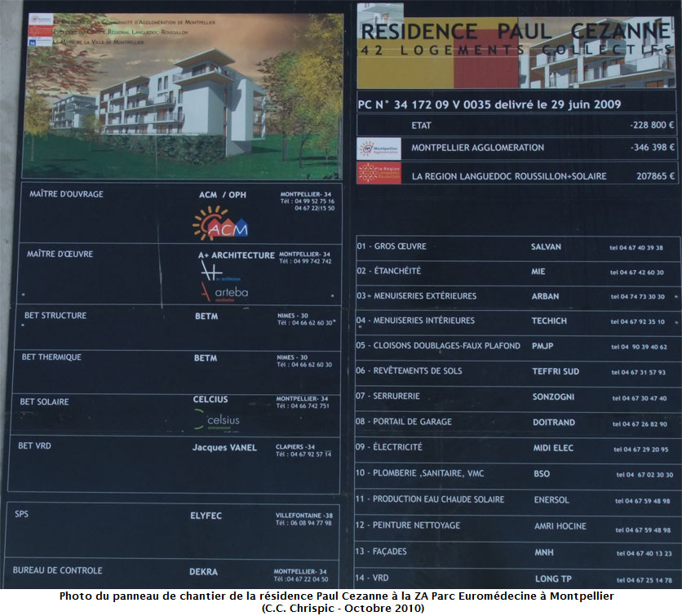Select lot '05 - CLOISONS DOUBLAGES-FAUX PLAFOND'

click(x=438, y=345)
